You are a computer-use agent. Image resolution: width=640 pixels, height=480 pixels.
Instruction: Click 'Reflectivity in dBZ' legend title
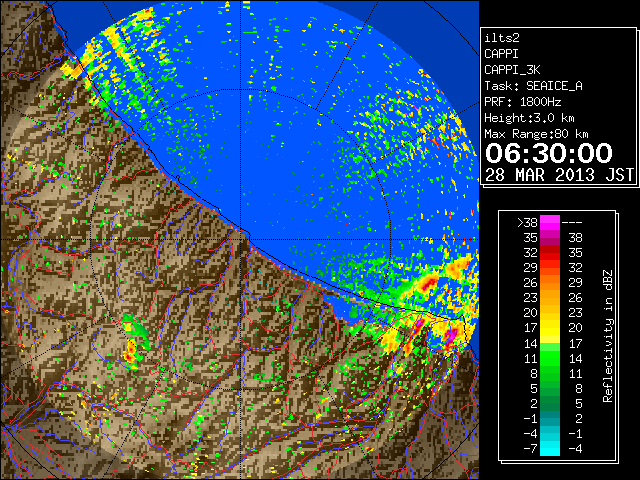tap(608, 336)
